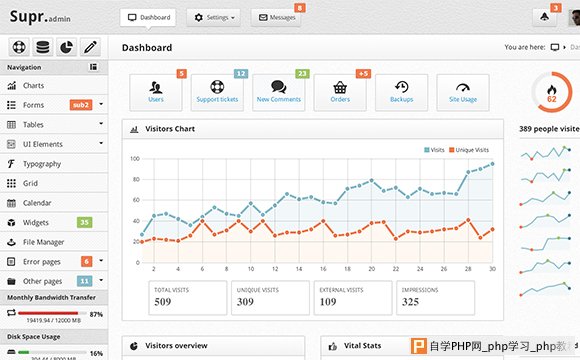The height and width of the screenshot is (360, 580).
Task: Toggle the Visits legend entry
Action: 434,150
